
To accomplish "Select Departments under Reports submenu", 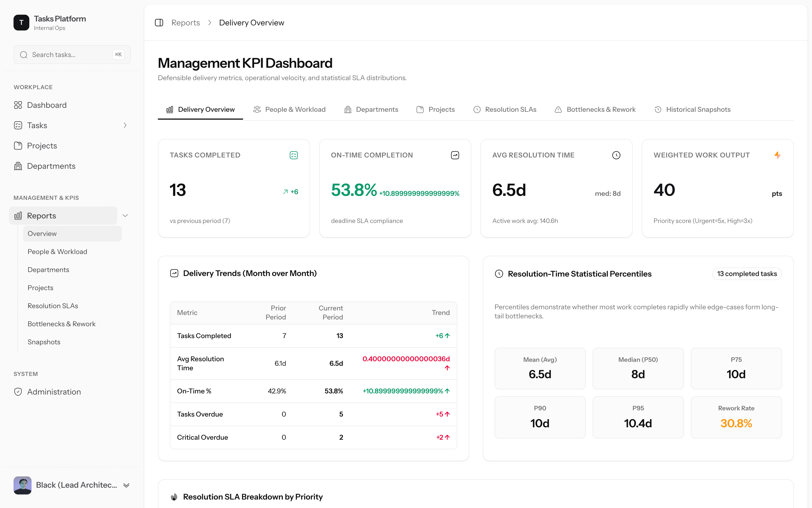I will [72, 270].
